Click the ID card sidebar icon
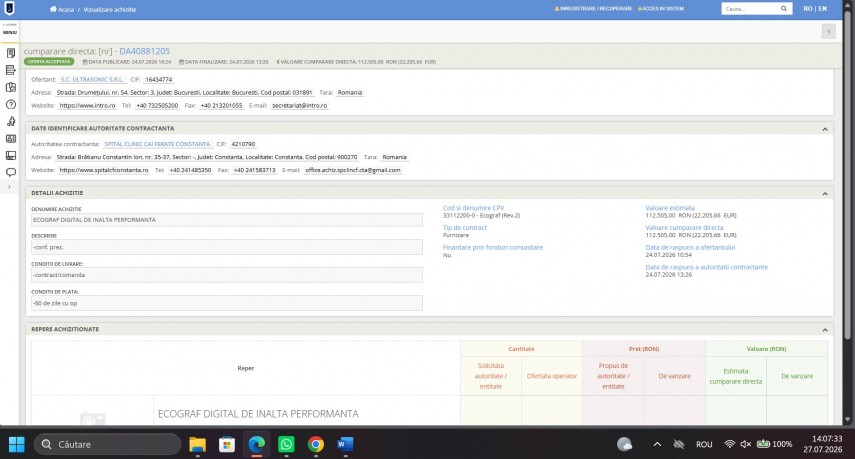Screen dimensions: 855x459 tap(10, 138)
